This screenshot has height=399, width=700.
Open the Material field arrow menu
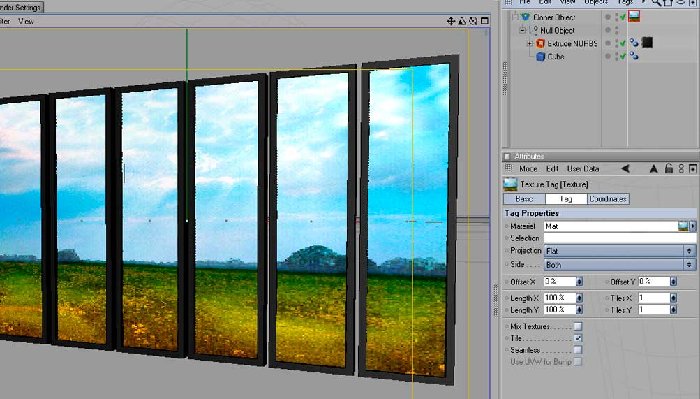click(x=693, y=226)
